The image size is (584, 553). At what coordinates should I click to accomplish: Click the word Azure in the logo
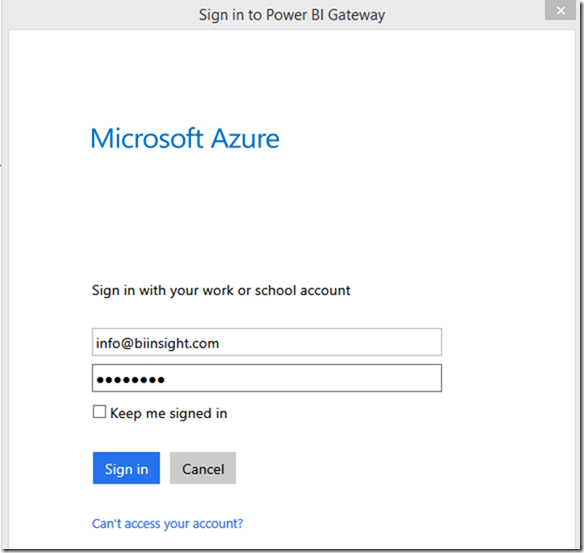245,139
